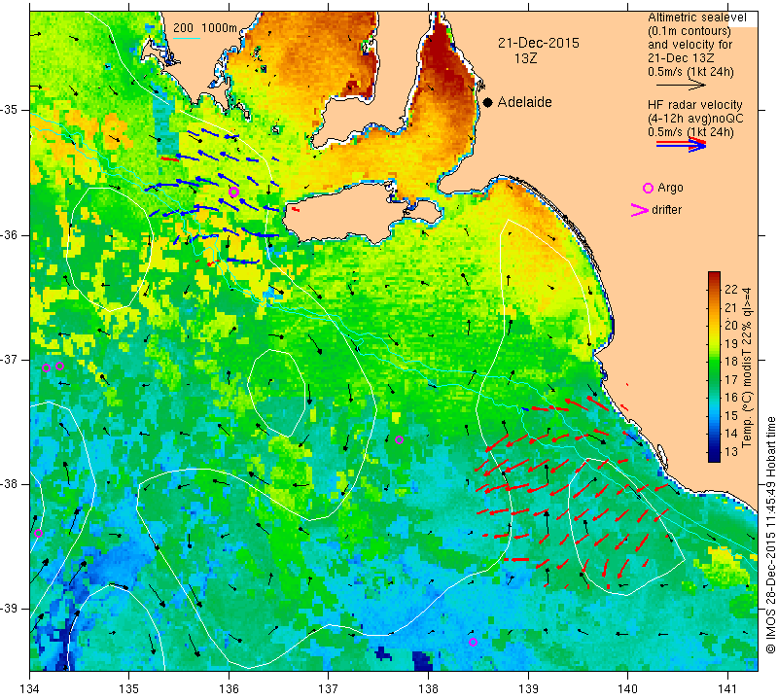Screen dimensions: 778x700
Task: Click the magenta drifter legend arrowhead
Action: coord(639,210)
